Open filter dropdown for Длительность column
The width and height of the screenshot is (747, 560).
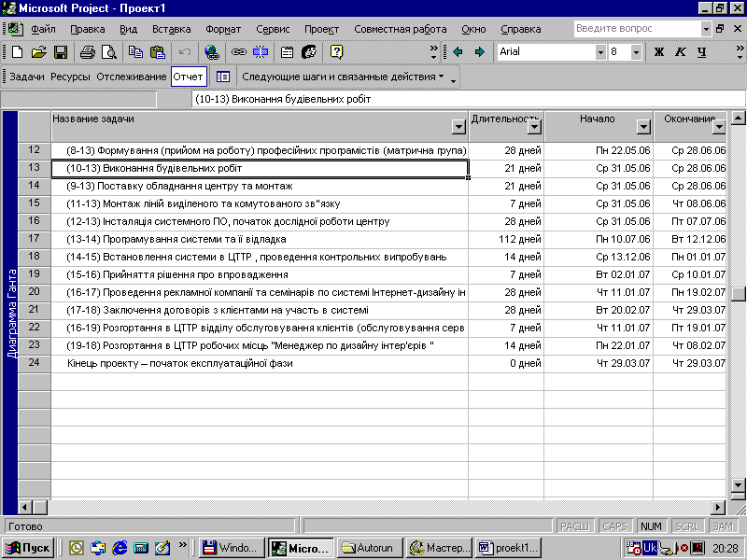[x=534, y=127]
